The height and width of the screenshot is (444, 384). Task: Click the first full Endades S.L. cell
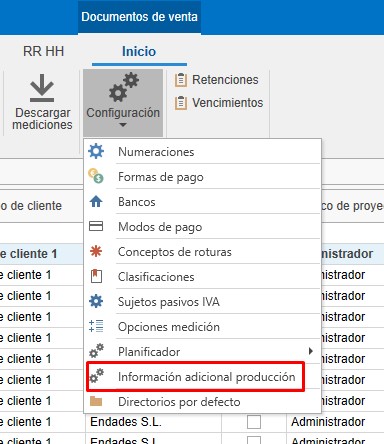(153, 422)
